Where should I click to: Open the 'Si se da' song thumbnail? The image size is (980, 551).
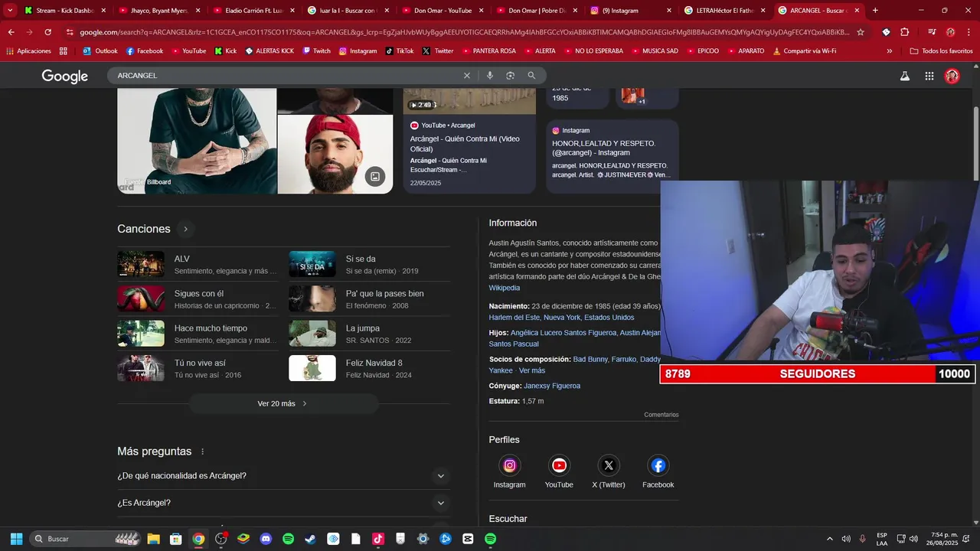click(x=312, y=264)
